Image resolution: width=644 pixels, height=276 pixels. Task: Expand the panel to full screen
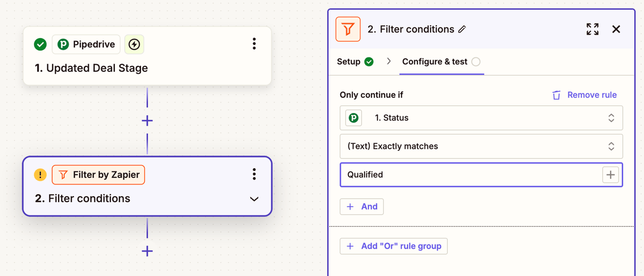pyautogui.click(x=593, y=29)
